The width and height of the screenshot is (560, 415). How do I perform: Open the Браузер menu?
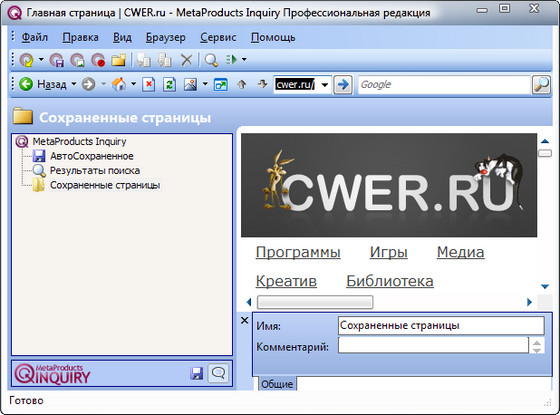pyautogui.click(x=166, y=37)
